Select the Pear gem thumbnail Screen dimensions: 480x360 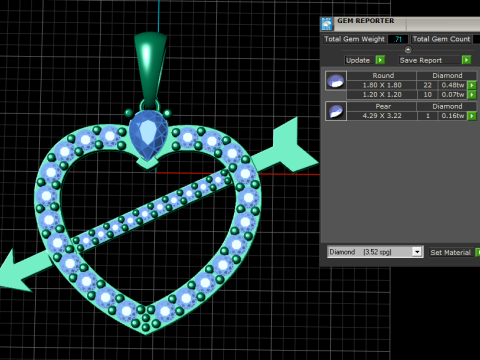[336, 111]
